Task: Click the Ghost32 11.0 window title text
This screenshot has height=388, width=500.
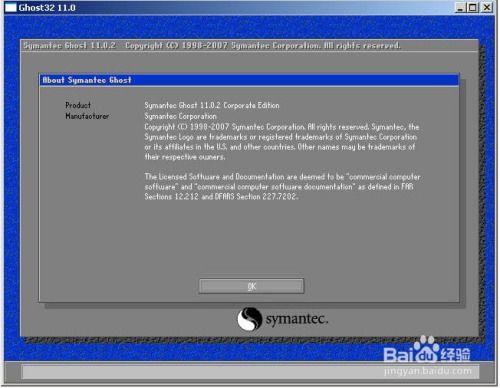Action: (47, 8)
